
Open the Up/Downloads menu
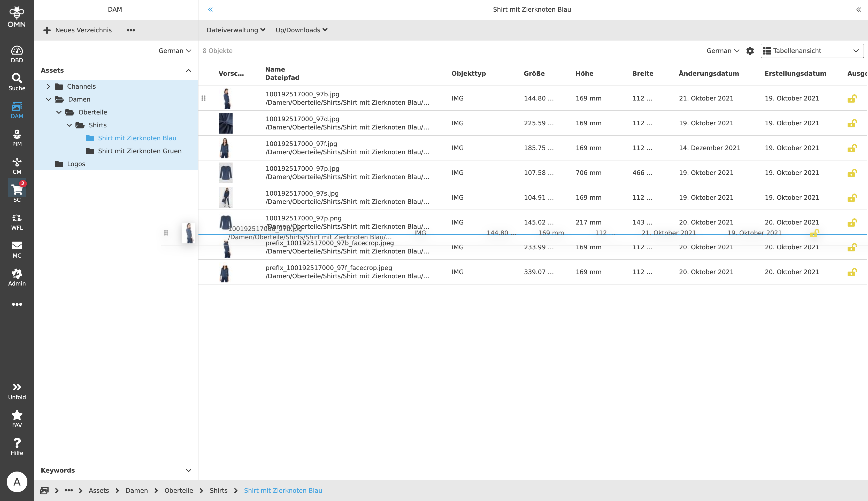pos(301,30)
